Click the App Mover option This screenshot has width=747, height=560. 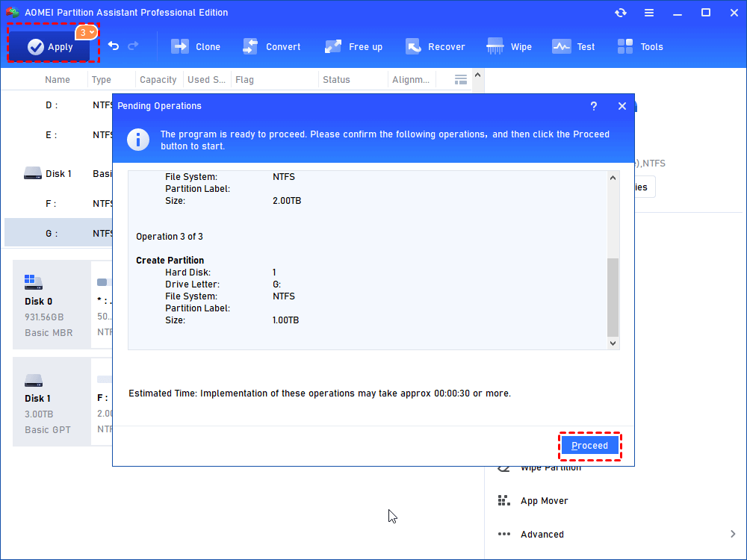(x=533, y=501)
